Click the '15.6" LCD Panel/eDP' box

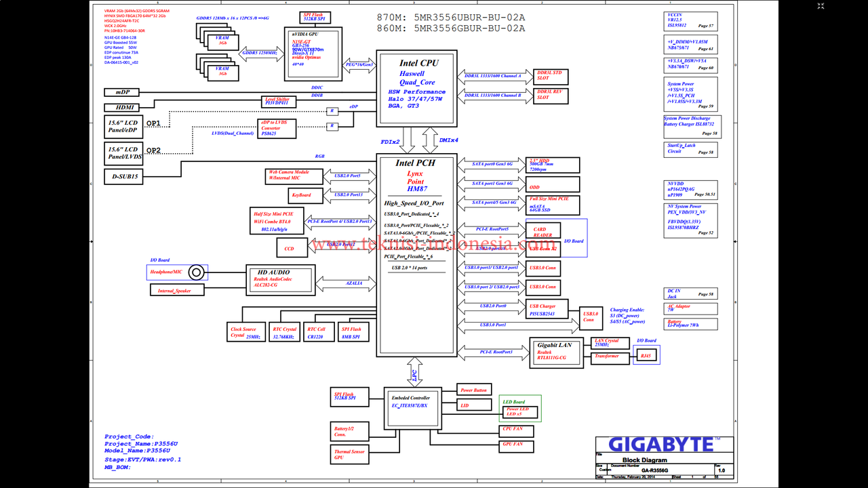coord(124,127)
